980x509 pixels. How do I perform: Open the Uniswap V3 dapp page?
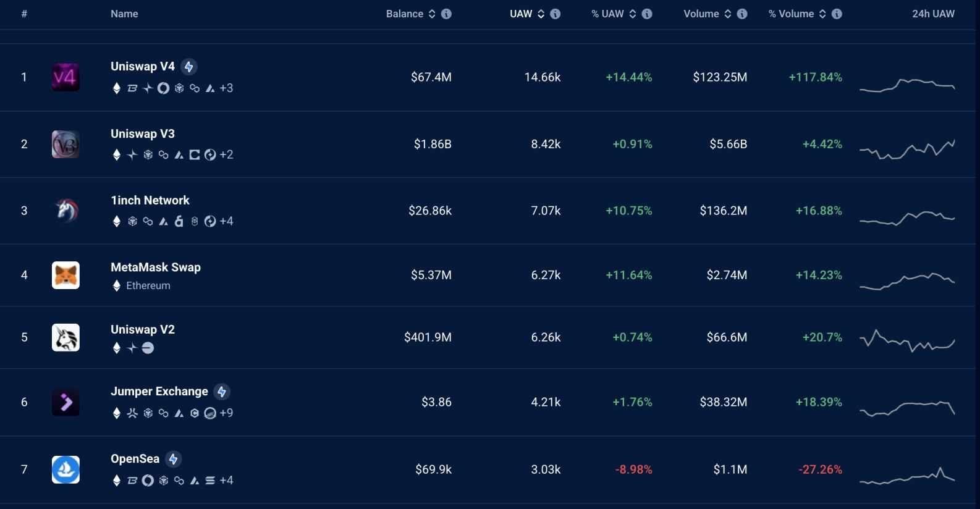point(143,134)
